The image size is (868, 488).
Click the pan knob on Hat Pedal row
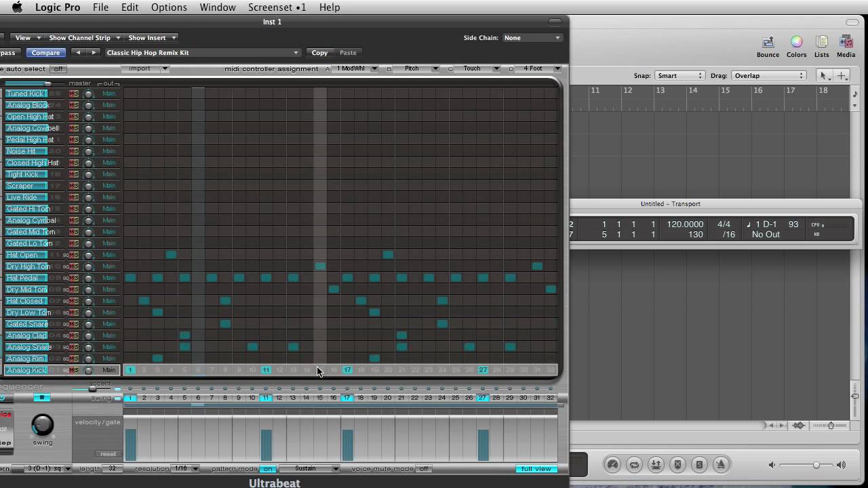coord(88,278)
